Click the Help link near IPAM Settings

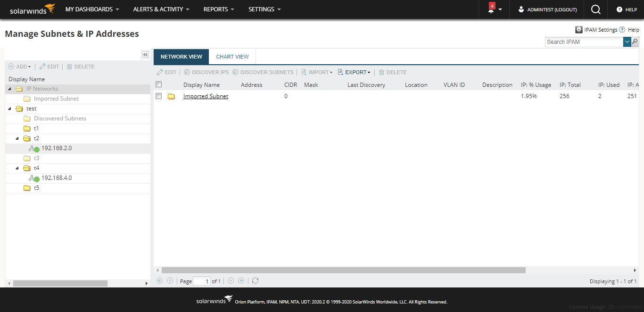tap(634, 30)
